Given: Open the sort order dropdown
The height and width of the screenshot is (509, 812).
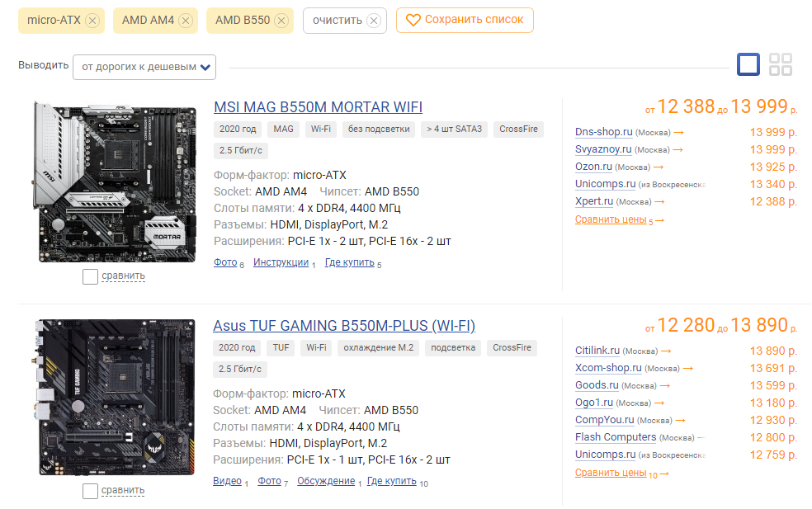Looking at the screenshot, I should (144, 68).
